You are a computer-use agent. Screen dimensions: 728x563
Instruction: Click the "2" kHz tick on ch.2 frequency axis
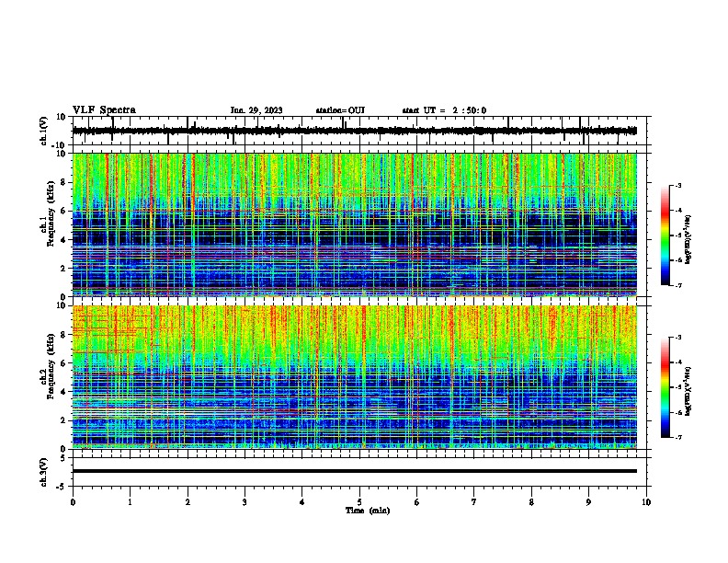tap(64, 420)
